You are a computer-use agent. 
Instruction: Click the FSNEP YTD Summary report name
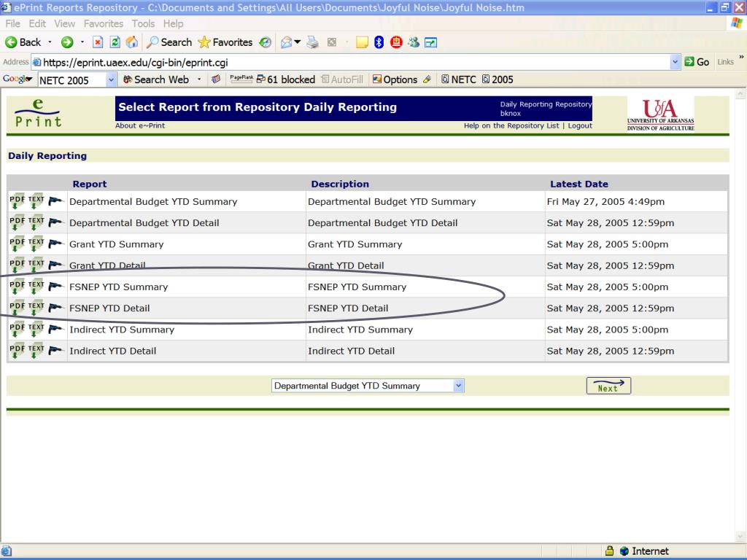pos(119,287)
